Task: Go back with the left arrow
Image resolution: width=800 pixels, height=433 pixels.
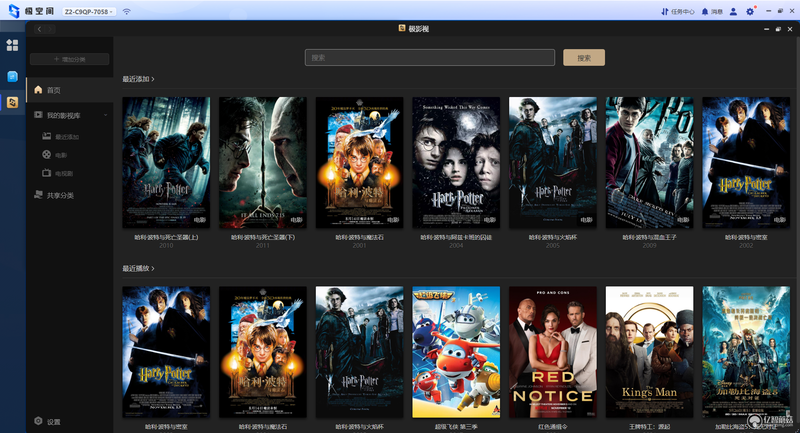Action: [x=39, y=29]
